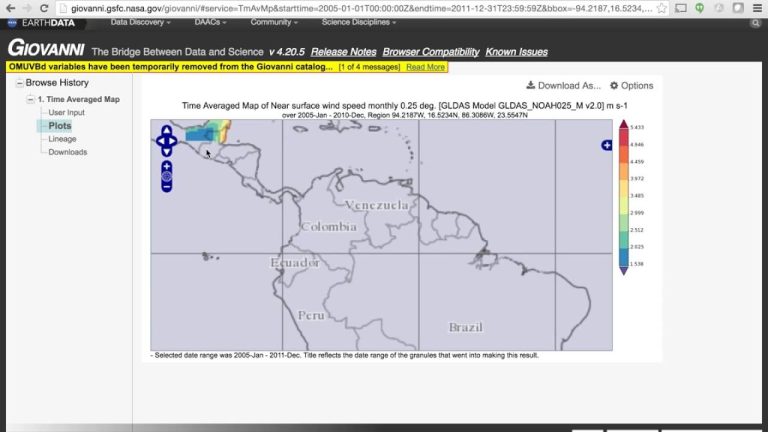Click the Browse History label
This screenshot has height=432, width=768.
(x=57, y=83)
